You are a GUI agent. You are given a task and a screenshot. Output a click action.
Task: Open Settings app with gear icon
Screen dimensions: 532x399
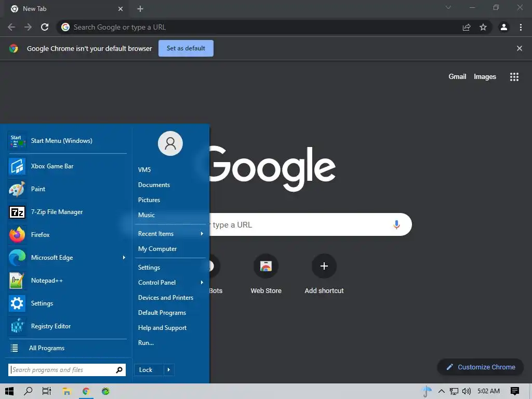67,303
